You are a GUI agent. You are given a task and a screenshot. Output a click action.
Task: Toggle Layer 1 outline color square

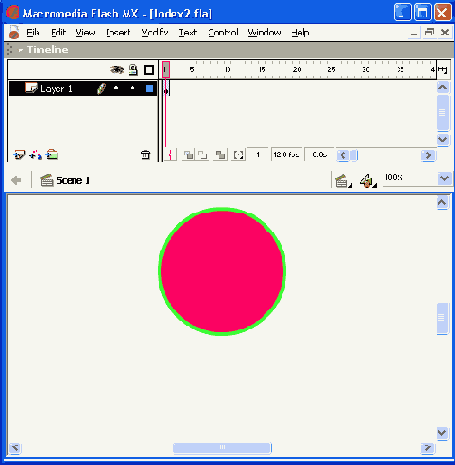[x=149, y=88]
